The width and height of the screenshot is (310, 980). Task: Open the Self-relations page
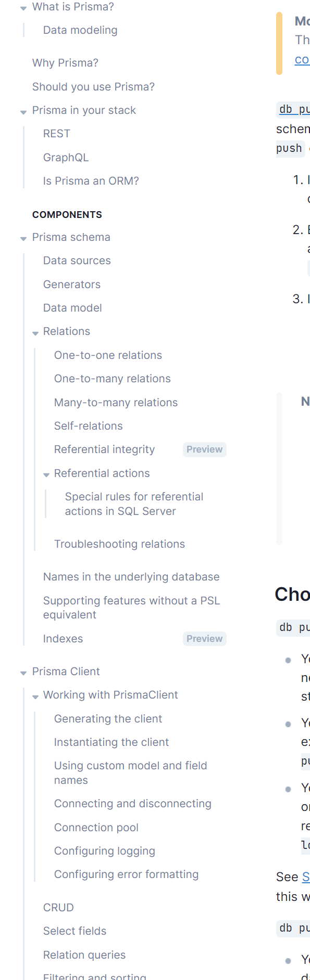(88, 425)
